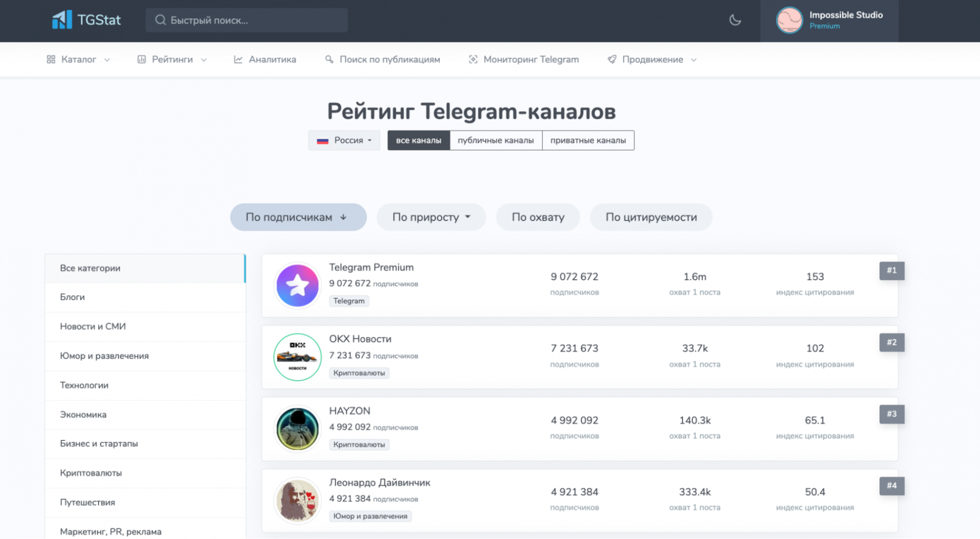
Task: Click the #2 rank badge
Action: tap(892, 342)
